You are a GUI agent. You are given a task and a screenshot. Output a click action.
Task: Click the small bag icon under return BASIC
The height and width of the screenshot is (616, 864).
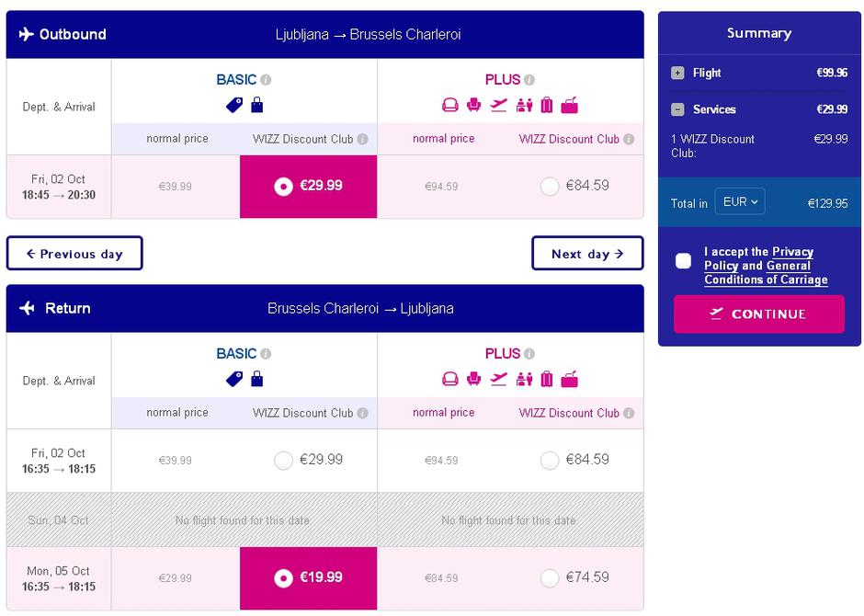(x=257, y=379)
